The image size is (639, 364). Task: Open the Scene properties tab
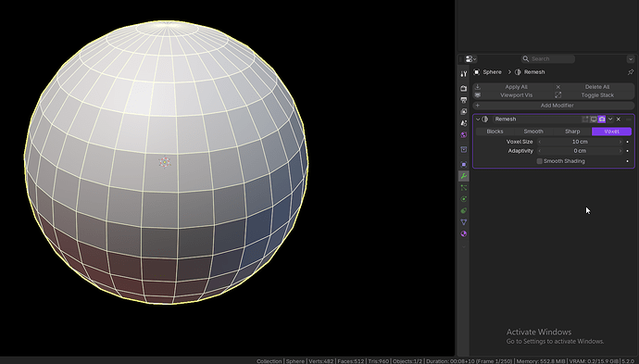pos(464,123)
